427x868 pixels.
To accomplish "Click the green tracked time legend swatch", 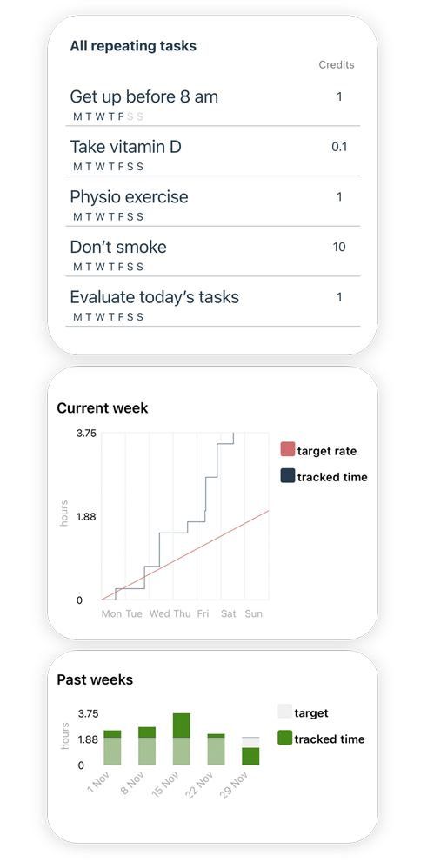I will pos(284,738).
